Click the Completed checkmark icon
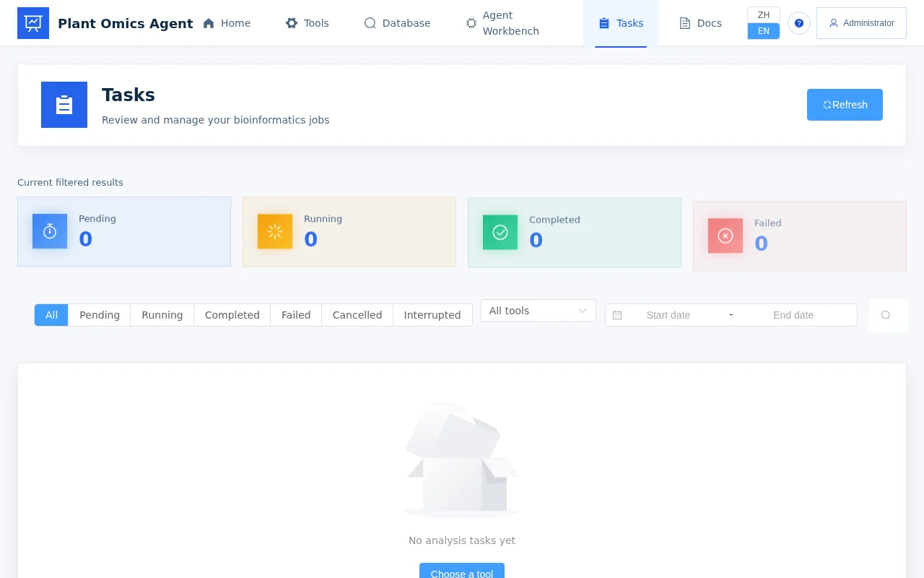The width and height of the screenshot is (924, 578). tap(500, 232)
